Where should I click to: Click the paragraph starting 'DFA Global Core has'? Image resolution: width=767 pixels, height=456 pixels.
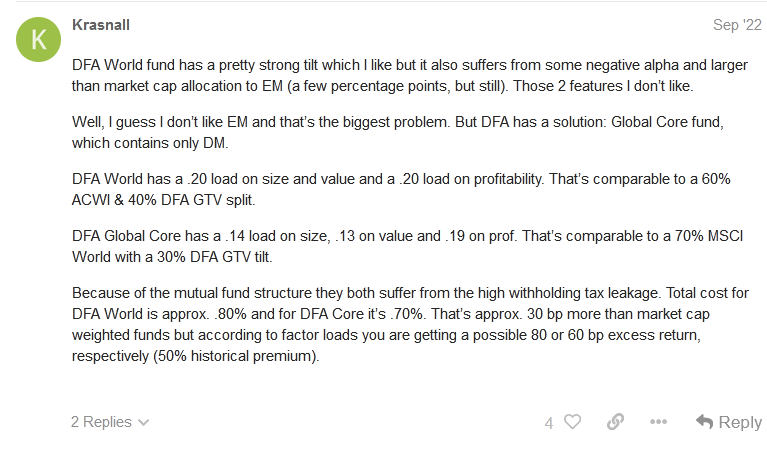[x=407, y=246]
